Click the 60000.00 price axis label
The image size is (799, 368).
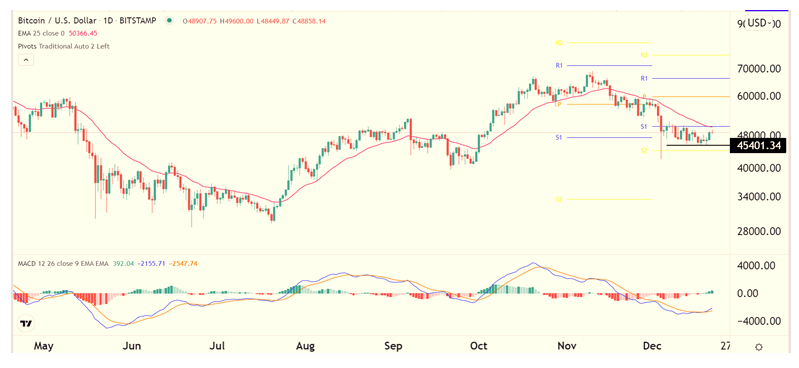click(758, 96)
